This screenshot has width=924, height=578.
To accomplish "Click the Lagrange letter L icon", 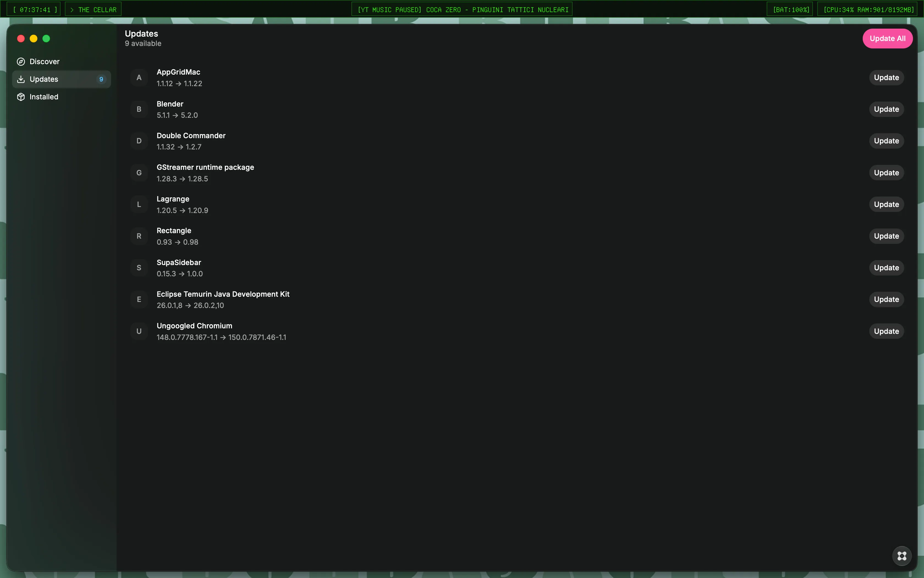I will click(139, 205).
